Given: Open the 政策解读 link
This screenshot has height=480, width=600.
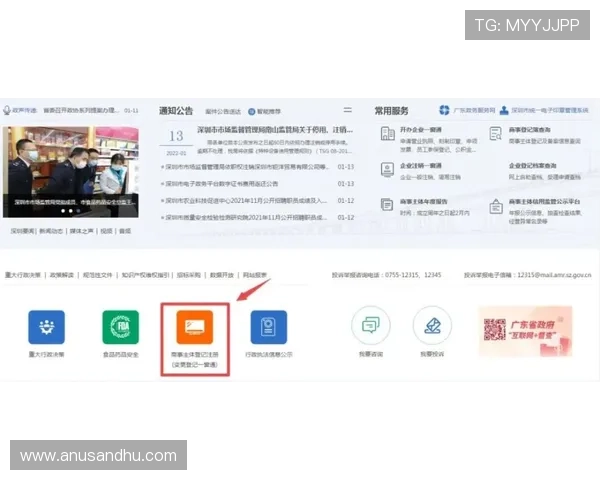Looking at the screenshot, I should (62, 275).
